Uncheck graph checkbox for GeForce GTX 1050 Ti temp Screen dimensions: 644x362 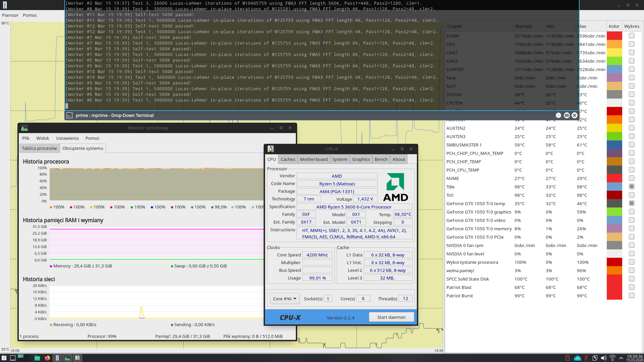pyautogui.click(x=632, y=203)
